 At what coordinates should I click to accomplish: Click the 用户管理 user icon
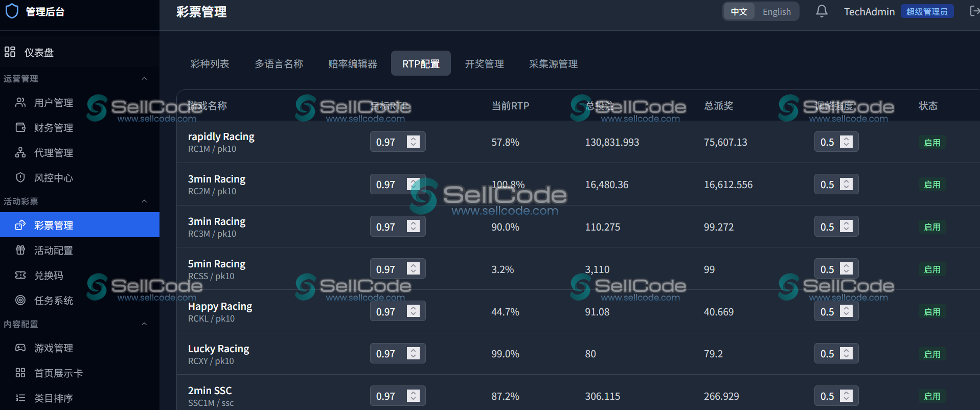(20, 102)
